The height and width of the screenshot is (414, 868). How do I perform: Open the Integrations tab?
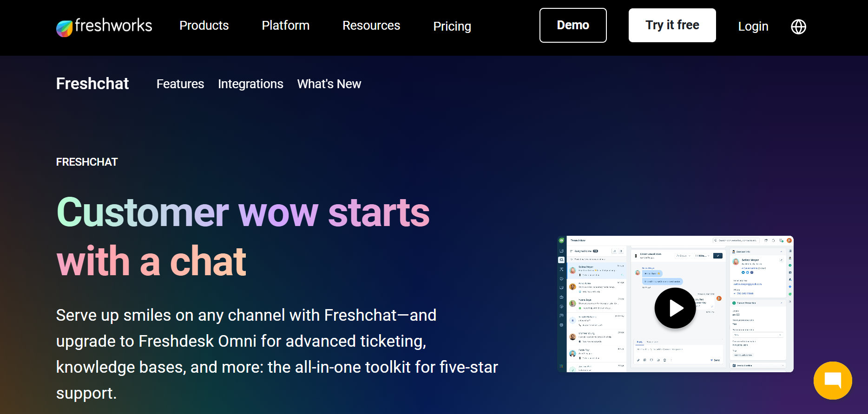[250, 84]
